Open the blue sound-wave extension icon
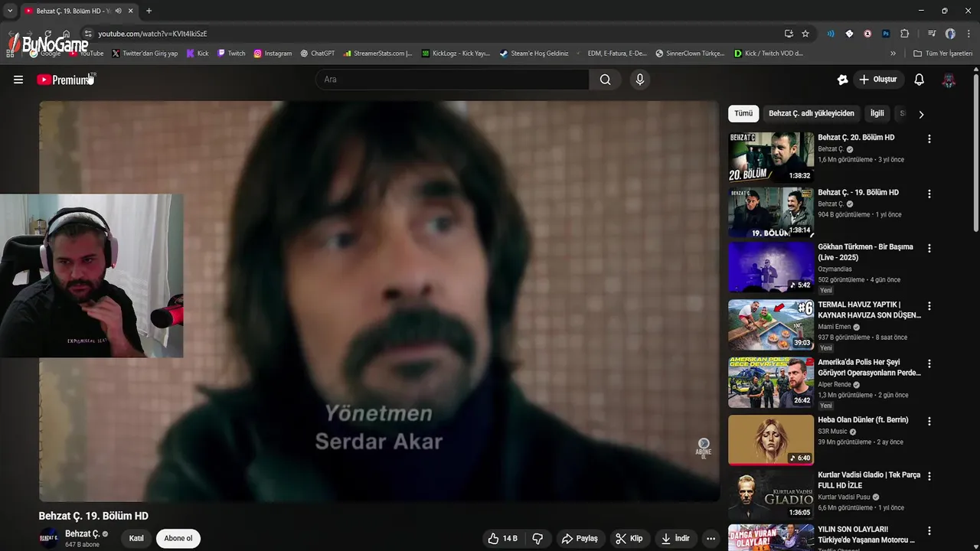 [831, 34]
